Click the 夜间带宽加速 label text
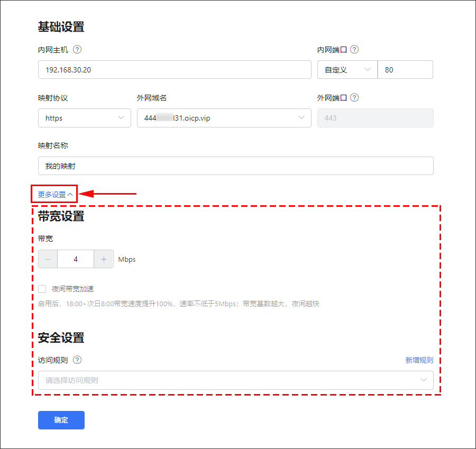This screenshot has width=476, height=449. (x=72, y=289)
